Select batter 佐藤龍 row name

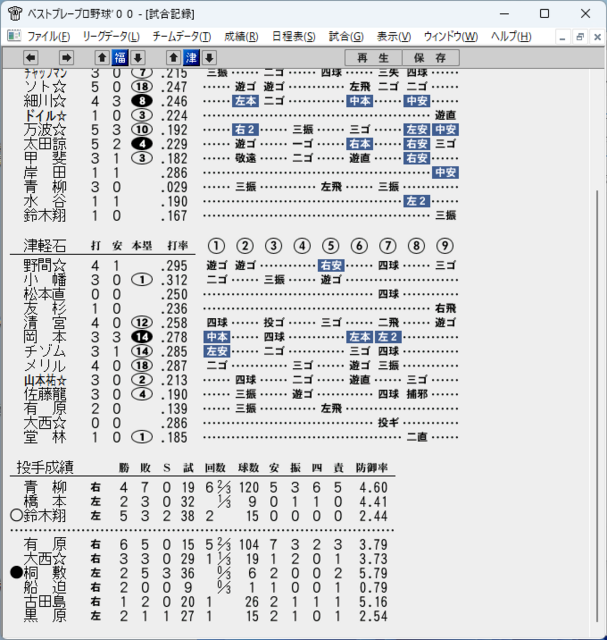44,394
